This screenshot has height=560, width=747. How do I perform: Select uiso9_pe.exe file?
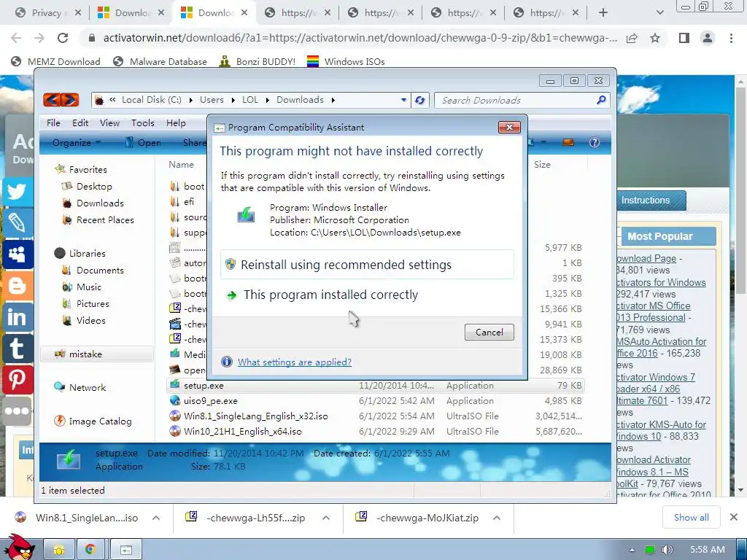coord(211,401)
